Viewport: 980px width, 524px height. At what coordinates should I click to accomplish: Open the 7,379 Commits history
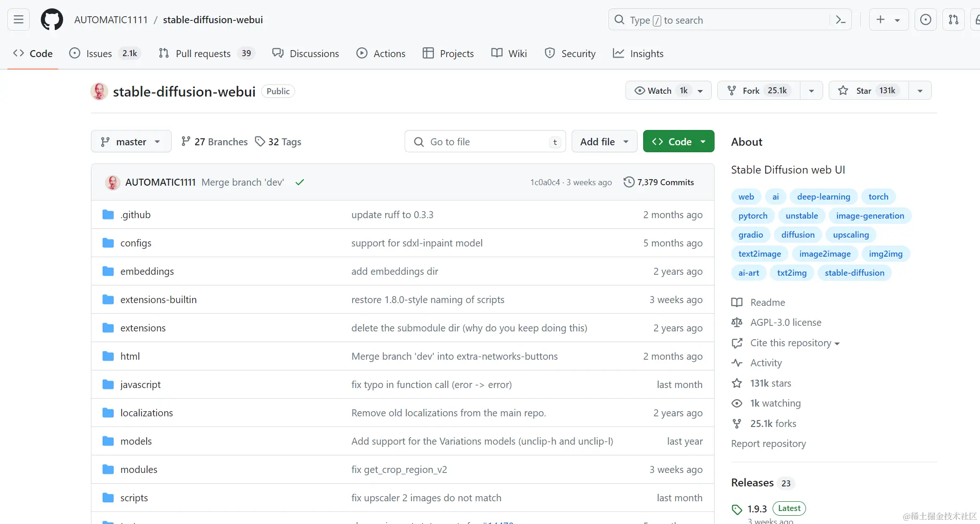point(659,182)
